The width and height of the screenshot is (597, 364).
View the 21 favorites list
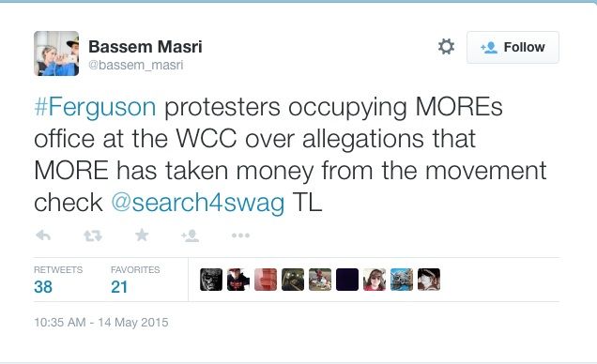pos(135,280)
